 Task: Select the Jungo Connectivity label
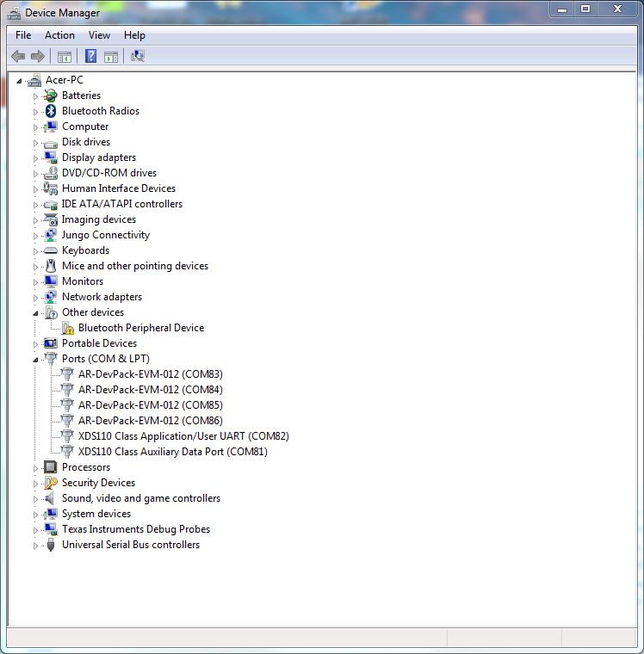(106, 235)
